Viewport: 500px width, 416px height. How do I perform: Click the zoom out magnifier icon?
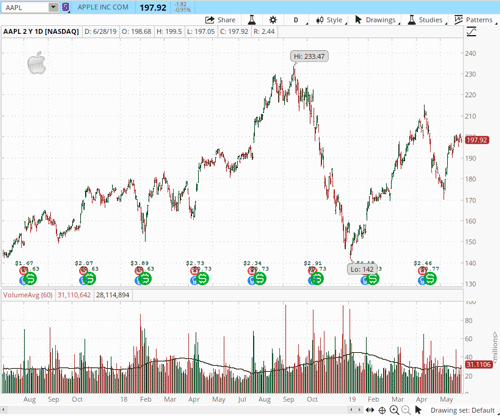click(406, 410)
